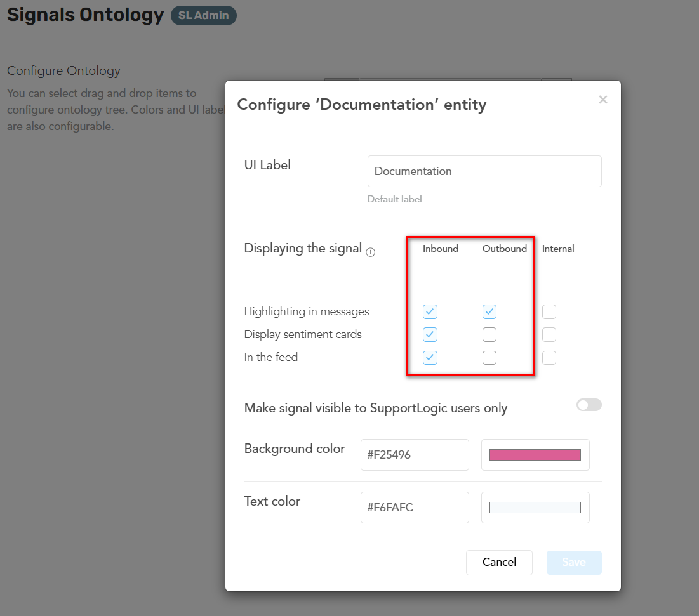Check Internal Highlighting in messages

[549, 311]
